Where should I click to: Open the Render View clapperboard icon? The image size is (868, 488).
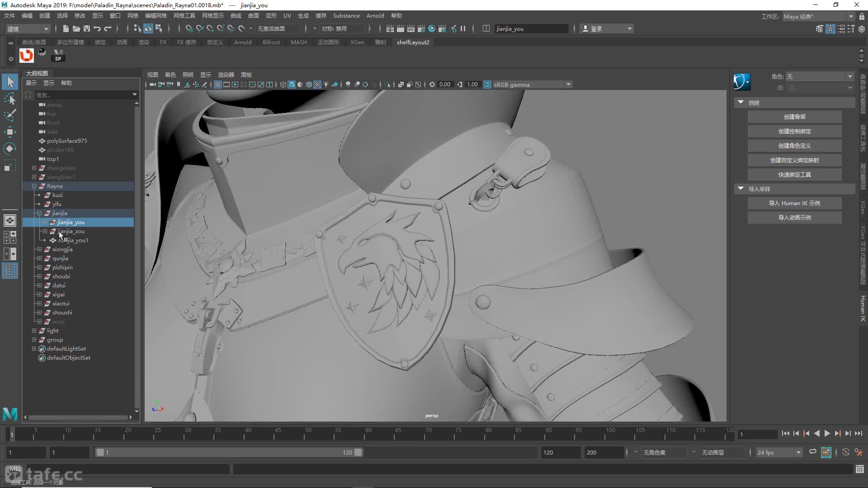coord(390,28)
